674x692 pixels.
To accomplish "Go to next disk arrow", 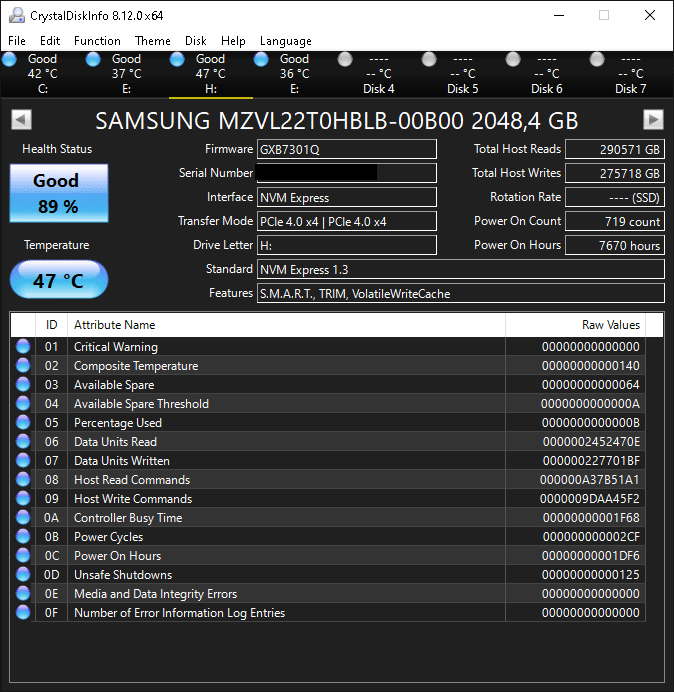I will 653,119.
